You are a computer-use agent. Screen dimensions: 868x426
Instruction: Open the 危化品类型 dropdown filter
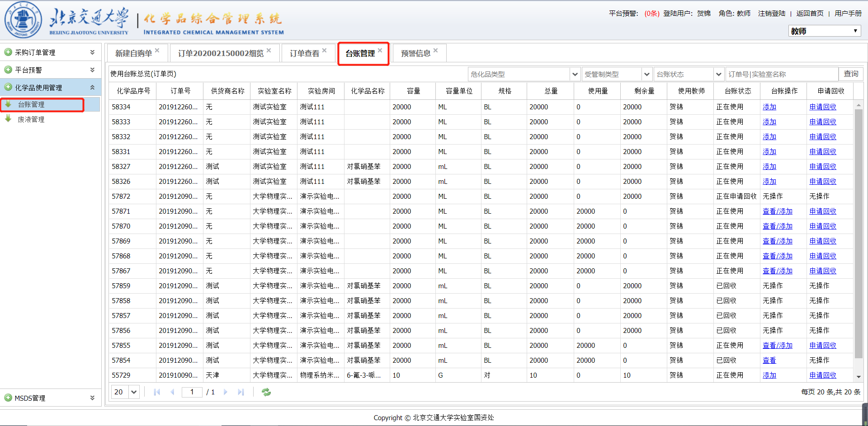tap(575, 74)
